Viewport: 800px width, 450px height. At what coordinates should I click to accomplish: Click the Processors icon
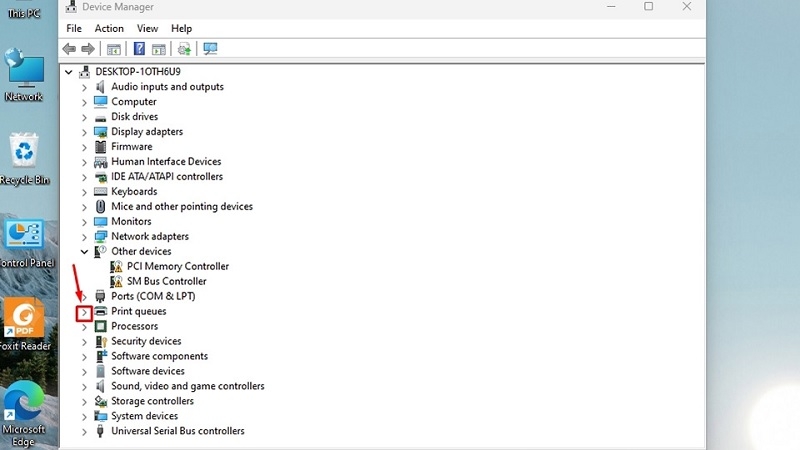tap(101, 326)
